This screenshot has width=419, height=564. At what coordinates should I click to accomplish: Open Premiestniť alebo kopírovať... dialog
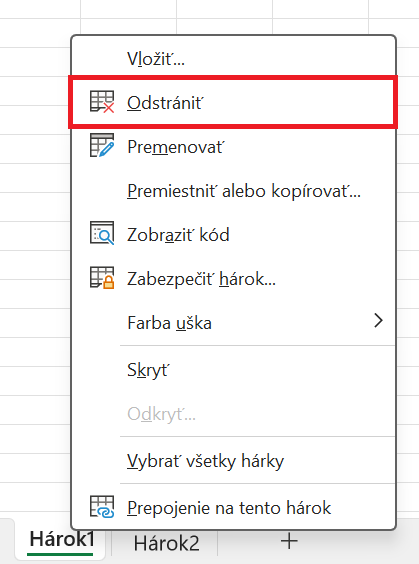coord(234,191)
